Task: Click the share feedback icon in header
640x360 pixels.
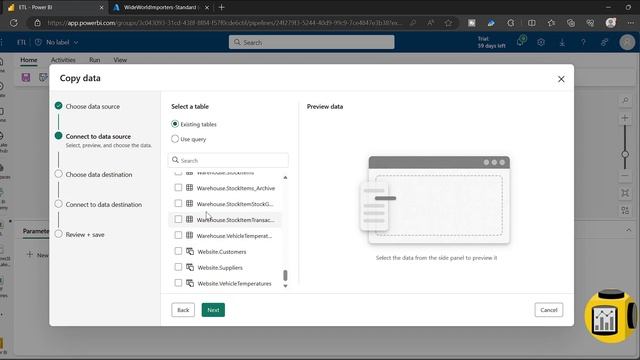Action: pos(604,42)
